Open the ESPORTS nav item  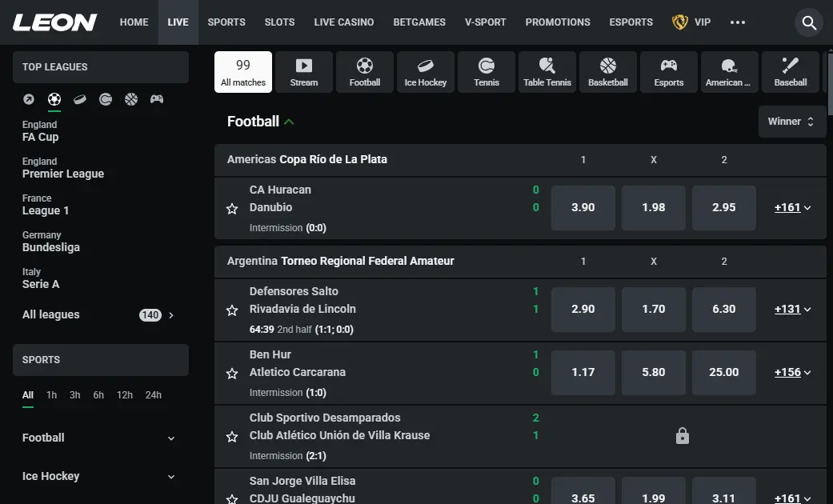point(631,22)
